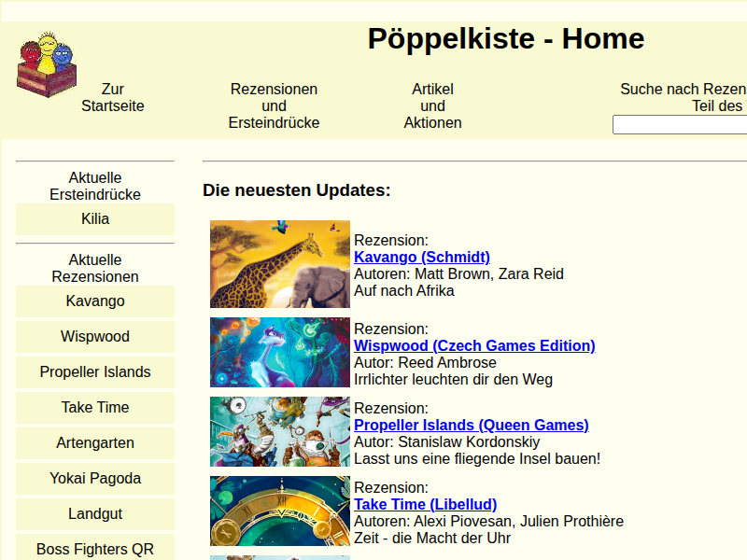Open the Kavango (Schmidt) review link

click(x=421, y=257)
